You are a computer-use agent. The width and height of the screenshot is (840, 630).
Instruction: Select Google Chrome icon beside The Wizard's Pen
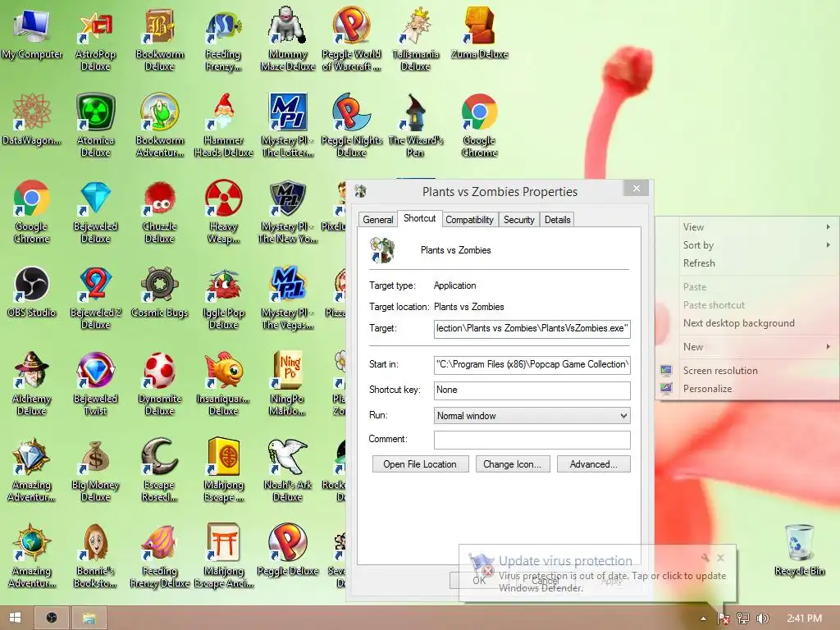click(x=479, y=126)
